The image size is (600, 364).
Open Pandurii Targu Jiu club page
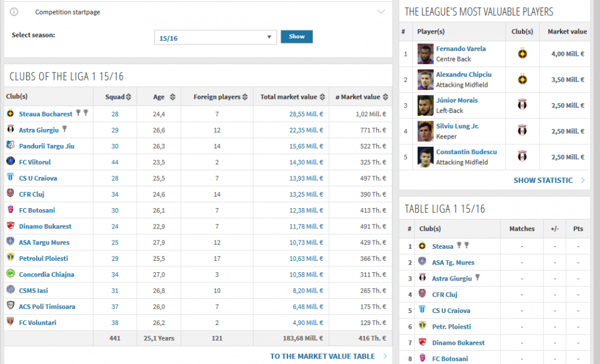click(x=47, y=146)
